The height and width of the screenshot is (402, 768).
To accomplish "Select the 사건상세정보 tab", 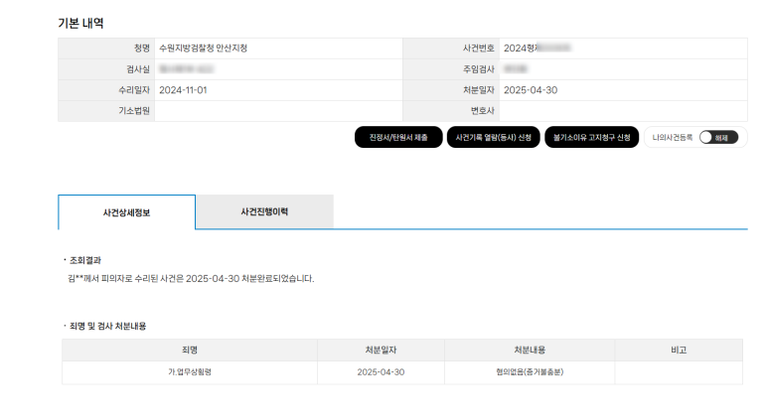I will [126, 213].
